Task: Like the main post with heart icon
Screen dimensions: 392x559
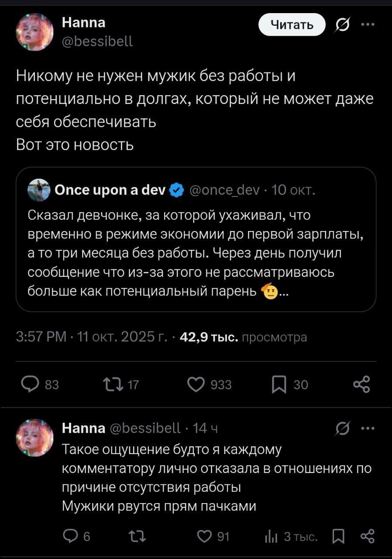Action: (196, 384)
